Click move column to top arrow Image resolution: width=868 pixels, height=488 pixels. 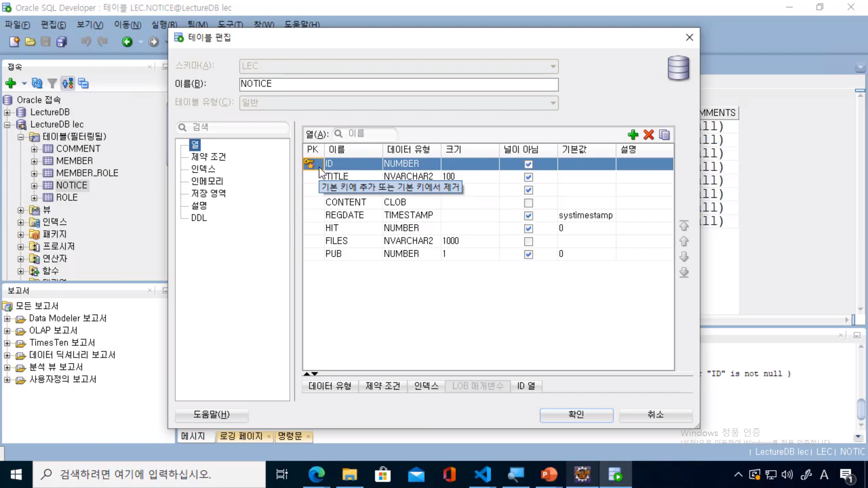(684, 225)
